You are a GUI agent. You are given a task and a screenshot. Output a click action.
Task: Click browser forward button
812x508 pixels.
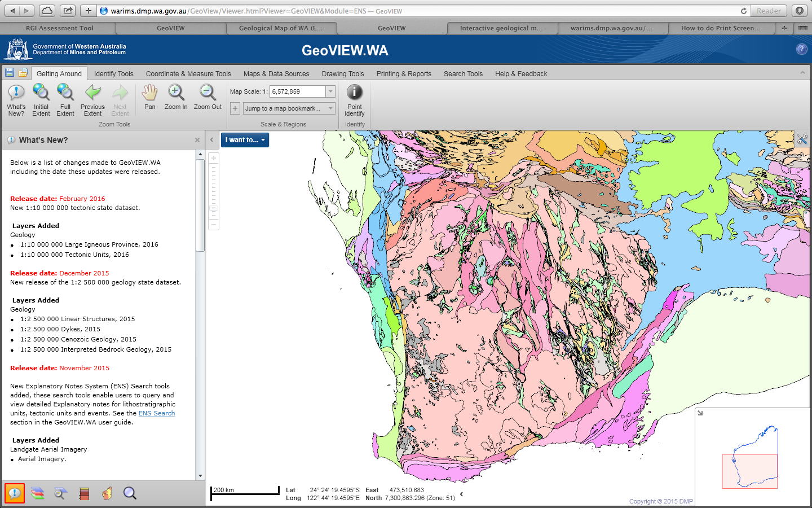click(x=28, y=10)
